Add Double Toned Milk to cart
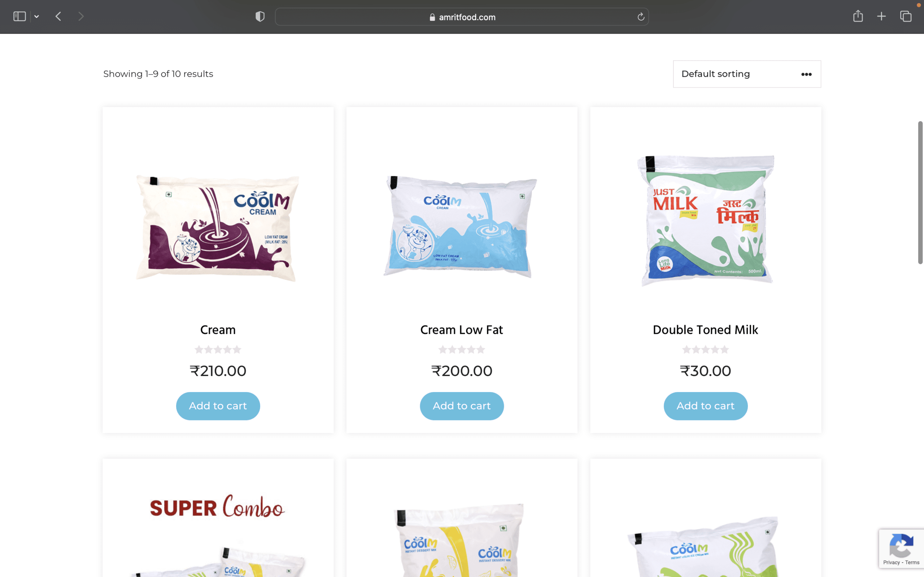 point(705,406)
